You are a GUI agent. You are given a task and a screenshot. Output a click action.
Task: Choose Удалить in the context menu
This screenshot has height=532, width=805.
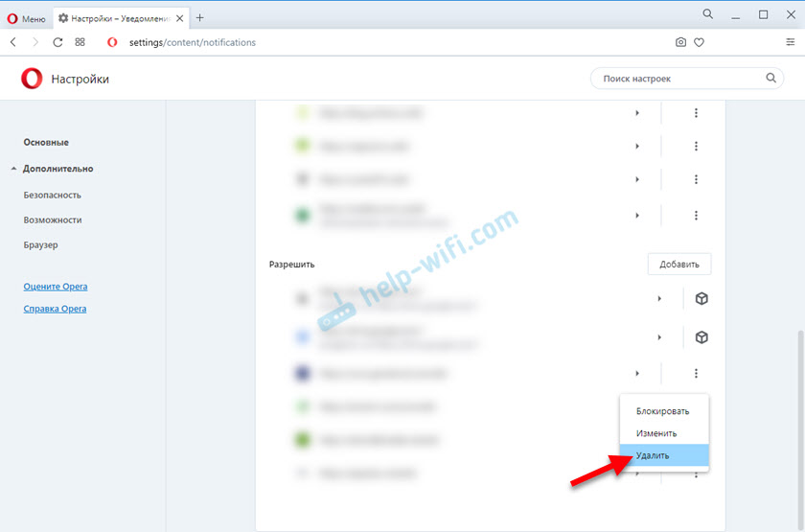664,455
